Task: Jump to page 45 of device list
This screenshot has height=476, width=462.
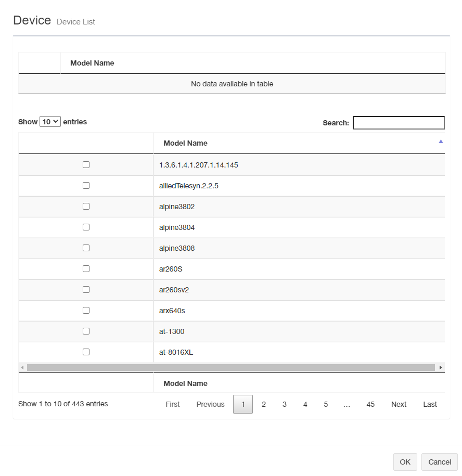Action: point(370,404)
